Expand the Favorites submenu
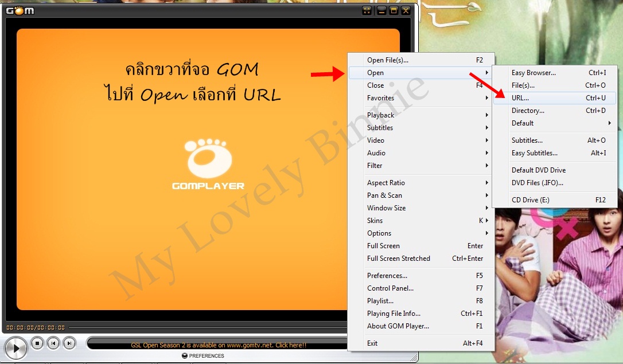This screenshot has height=364, width=623. click(421, 98)
